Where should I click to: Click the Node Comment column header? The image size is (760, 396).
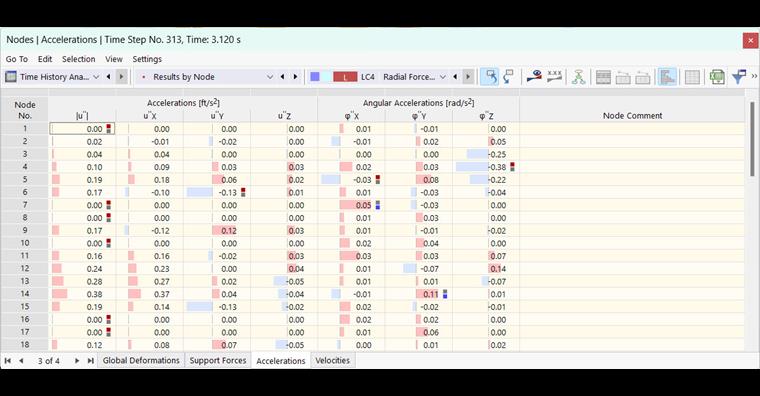pyautogui.click(x=632, y=115)
